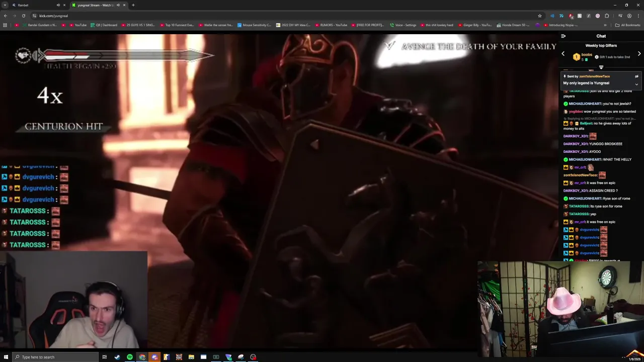644x362 pixels.
Task: Open TATAROSSS username on 'yep' message
Action: (579, 214)
